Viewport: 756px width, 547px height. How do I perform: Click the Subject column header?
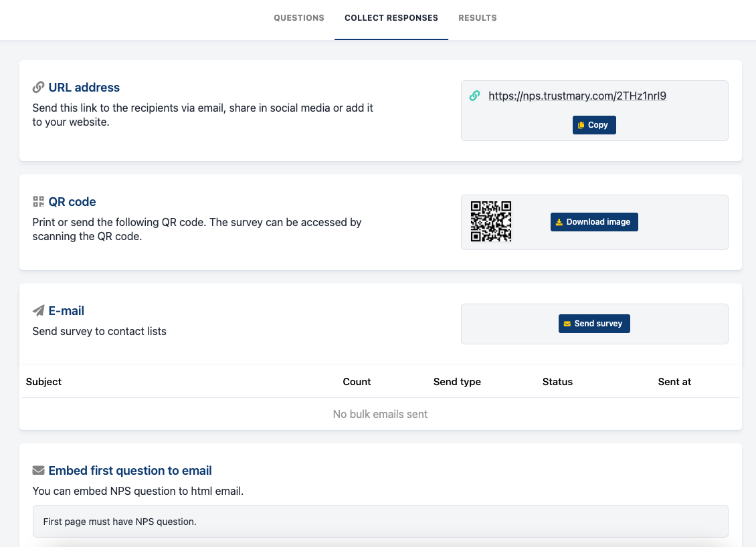[43, 382]
